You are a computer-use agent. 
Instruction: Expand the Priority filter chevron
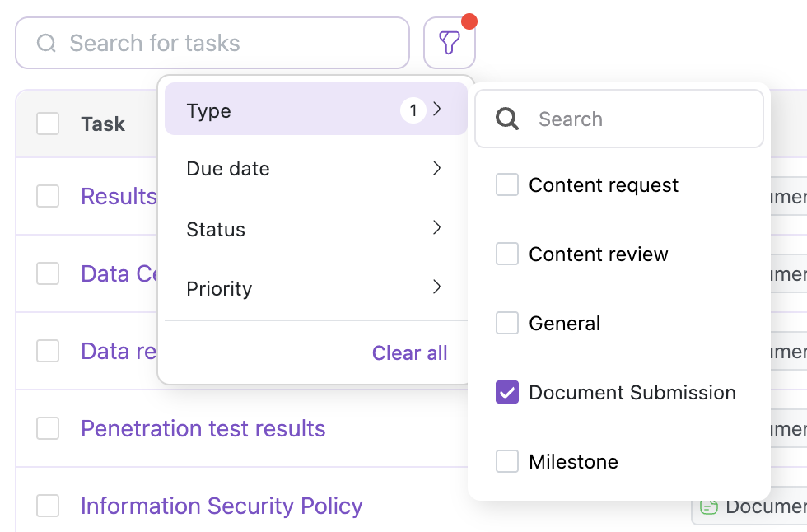click(x=437, y=287)
